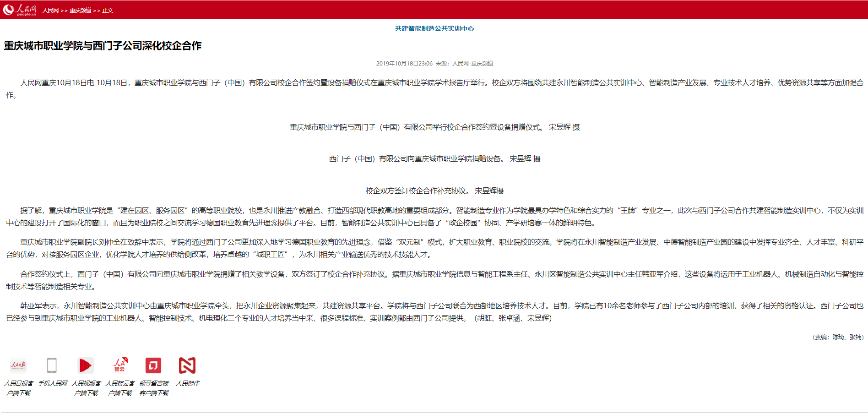Navigate to 重庆频道 breadcrumb link
The height and width of the screenshot is (414, 868).
pos(80,11)
